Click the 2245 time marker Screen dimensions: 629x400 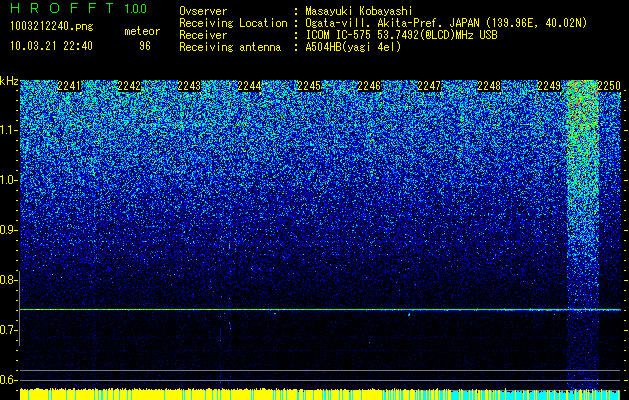pyautogui.click(x=309, y=86)
